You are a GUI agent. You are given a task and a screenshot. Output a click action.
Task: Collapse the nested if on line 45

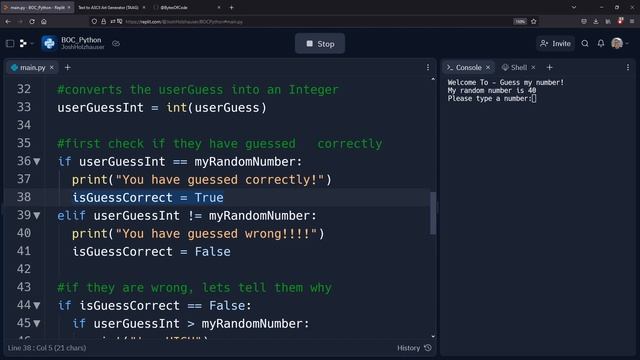[x=37, y=323]
